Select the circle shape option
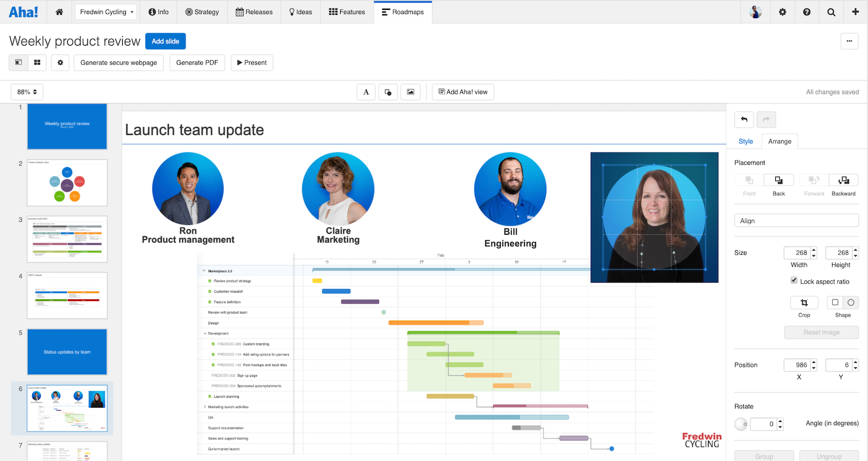The image size is (868, 461). tap(851, 303)
